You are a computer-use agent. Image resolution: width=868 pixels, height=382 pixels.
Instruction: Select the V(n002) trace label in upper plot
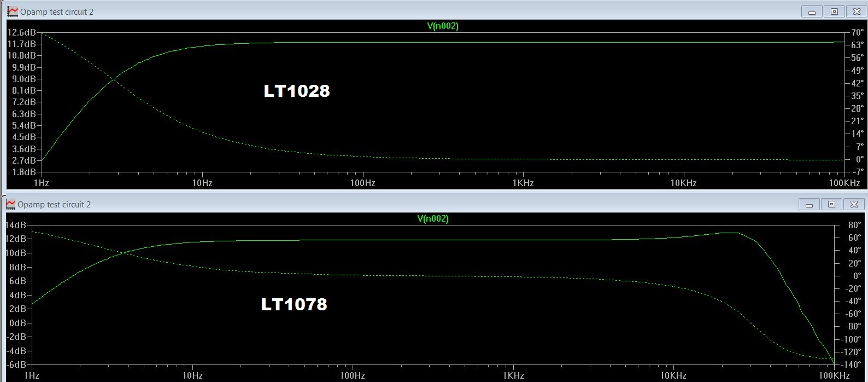443,26
